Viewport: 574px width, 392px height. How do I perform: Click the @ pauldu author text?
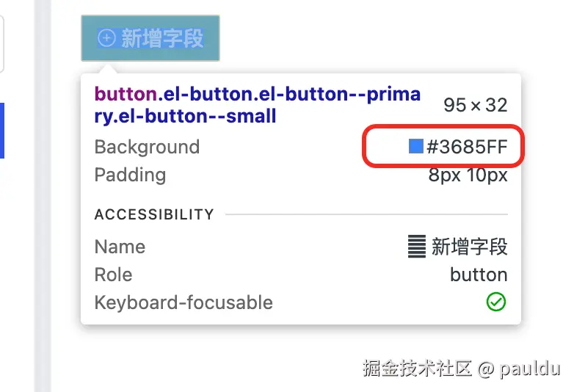tap(519, 368)
